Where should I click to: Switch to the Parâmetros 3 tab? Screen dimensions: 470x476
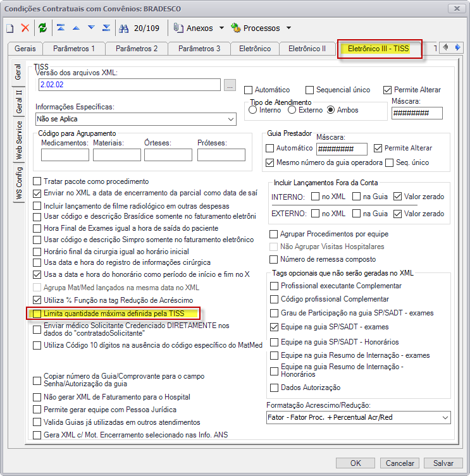[199, 49]
